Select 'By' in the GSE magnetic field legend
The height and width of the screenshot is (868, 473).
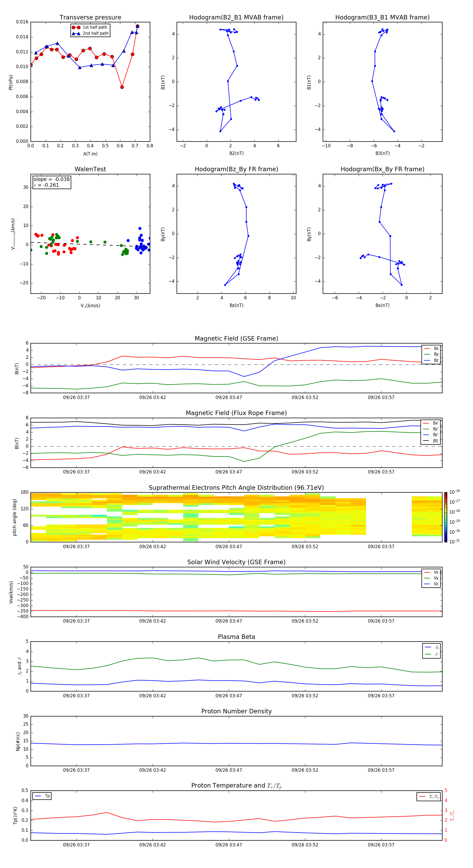click(431, 354)
